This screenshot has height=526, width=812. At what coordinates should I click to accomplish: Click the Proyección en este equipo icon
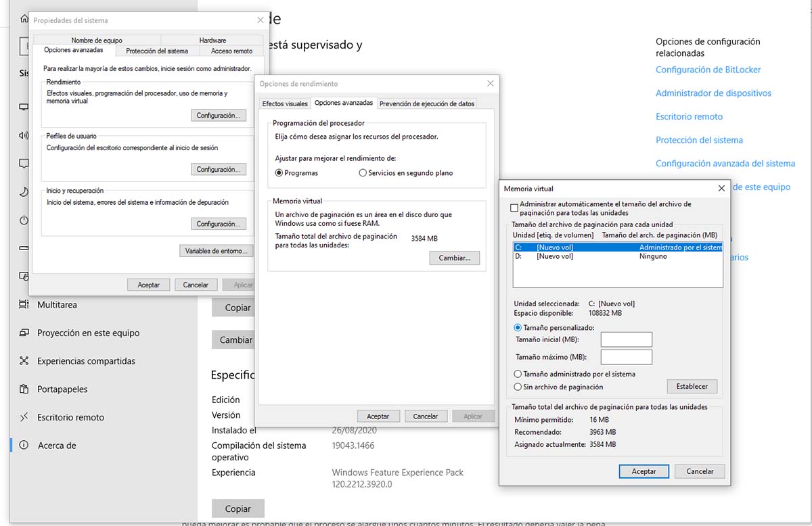coord(24,333)
